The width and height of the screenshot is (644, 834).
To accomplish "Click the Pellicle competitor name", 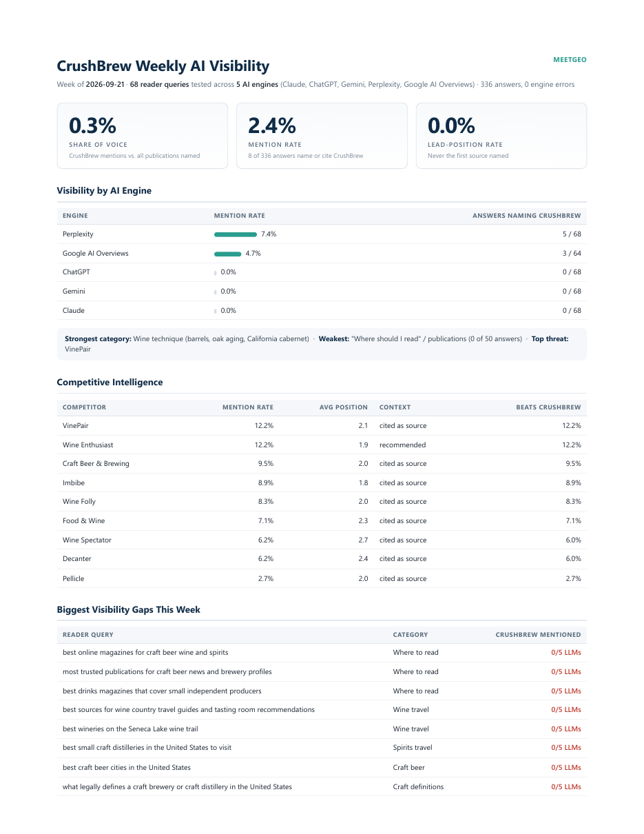I will click(74, 579).
